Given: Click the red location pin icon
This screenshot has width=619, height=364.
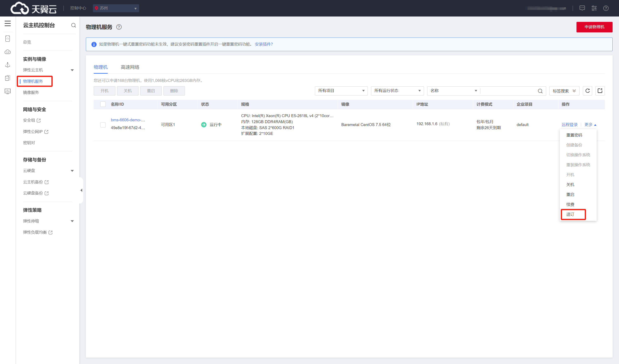Looking at the screenshot, I should coord(97,8).
